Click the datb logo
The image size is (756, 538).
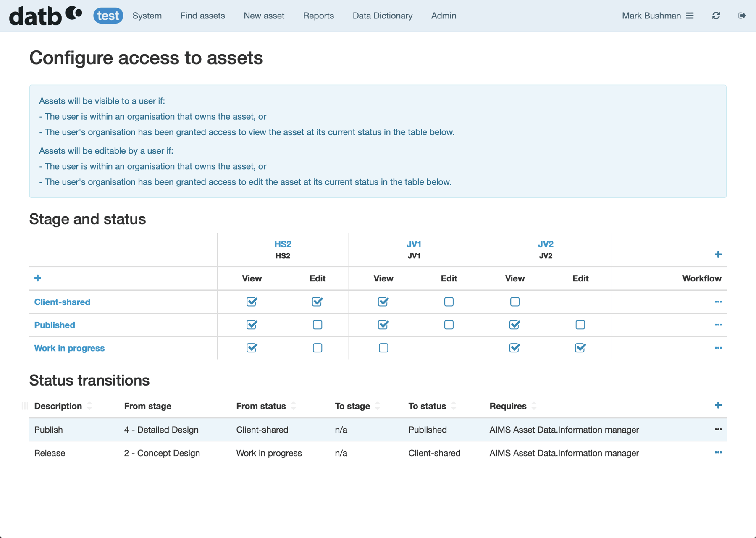(45, 16)
